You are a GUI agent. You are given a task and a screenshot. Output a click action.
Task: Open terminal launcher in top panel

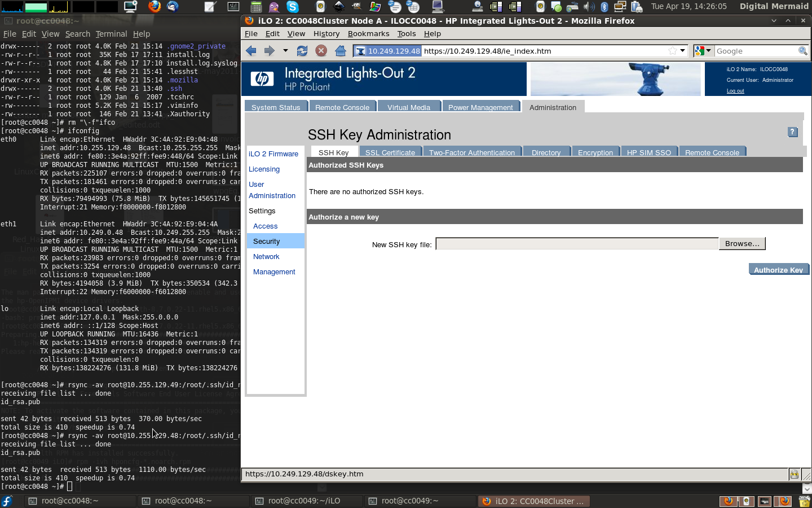click(233, 7)
